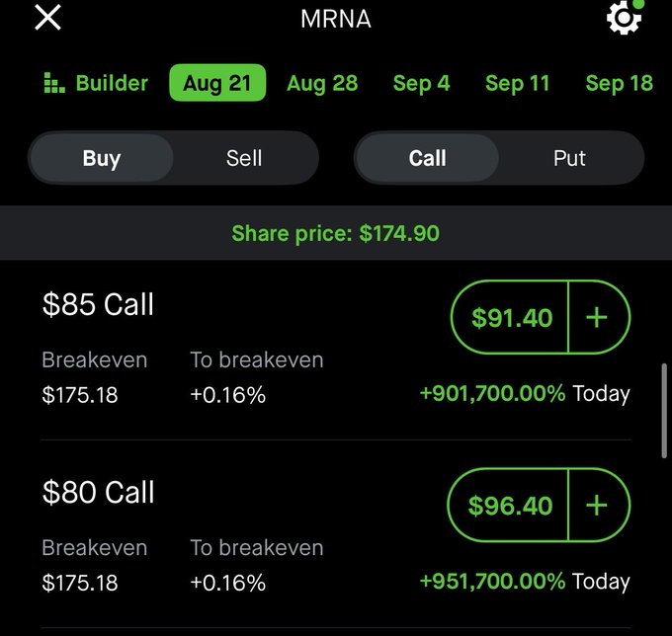Add the $85 Call with plus icon
Image resolution: width=672 pixels, height=636 pixels.
pos(598,317)
